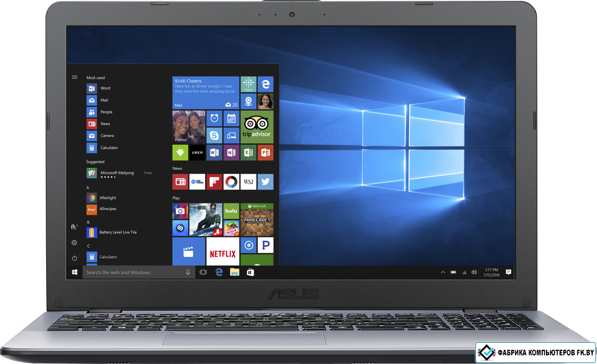
Task: Open the Netflix tile
Action: click(223, 252)
